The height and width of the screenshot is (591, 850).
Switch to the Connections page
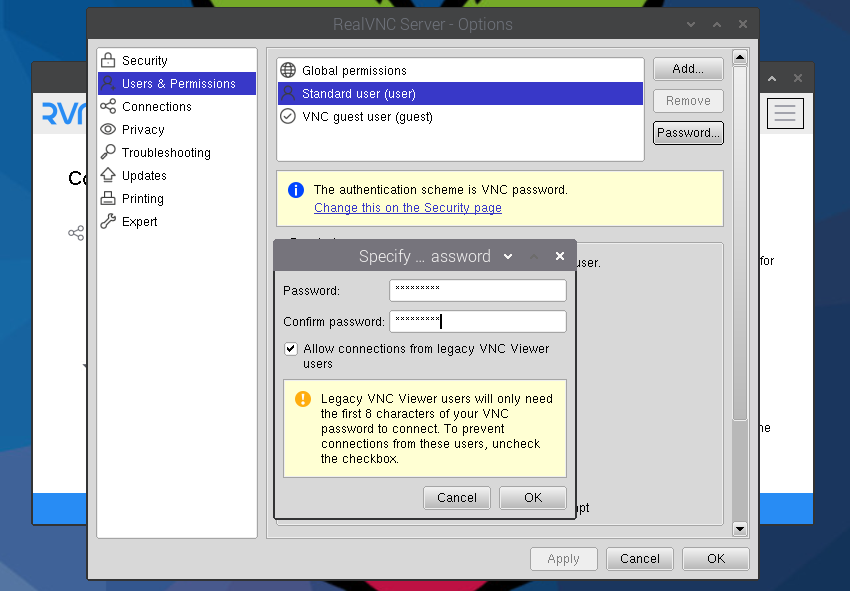[177, 106]
